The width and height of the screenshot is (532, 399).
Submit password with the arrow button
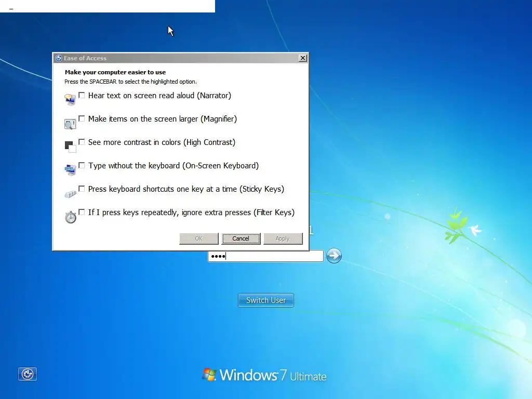tap(334, 256)
